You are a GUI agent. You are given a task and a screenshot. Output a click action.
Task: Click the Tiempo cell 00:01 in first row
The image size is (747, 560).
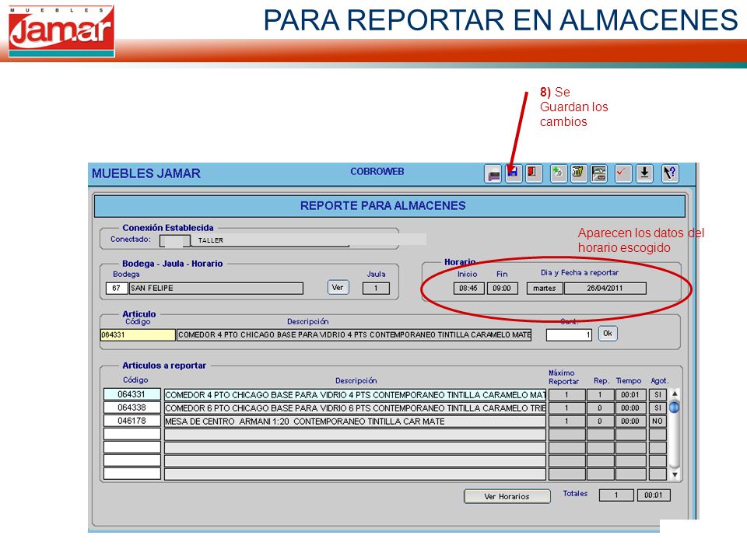coord(630,395)
